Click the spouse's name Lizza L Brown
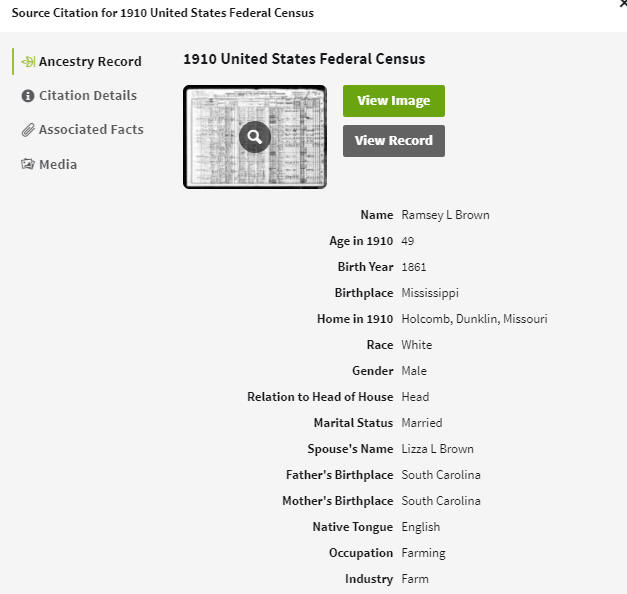Image resolution: width=627 pixels, height=594 pixels. [x=437, y=449]
